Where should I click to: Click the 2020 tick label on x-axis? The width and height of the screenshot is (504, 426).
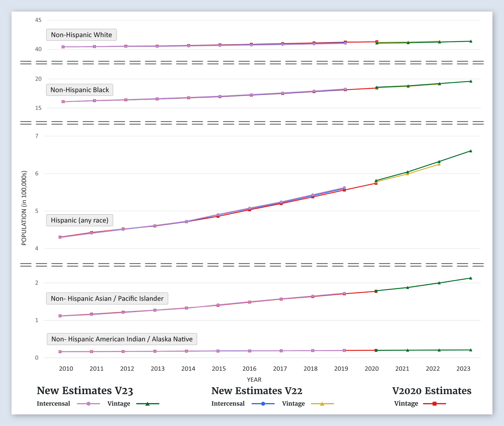[372, 369]
